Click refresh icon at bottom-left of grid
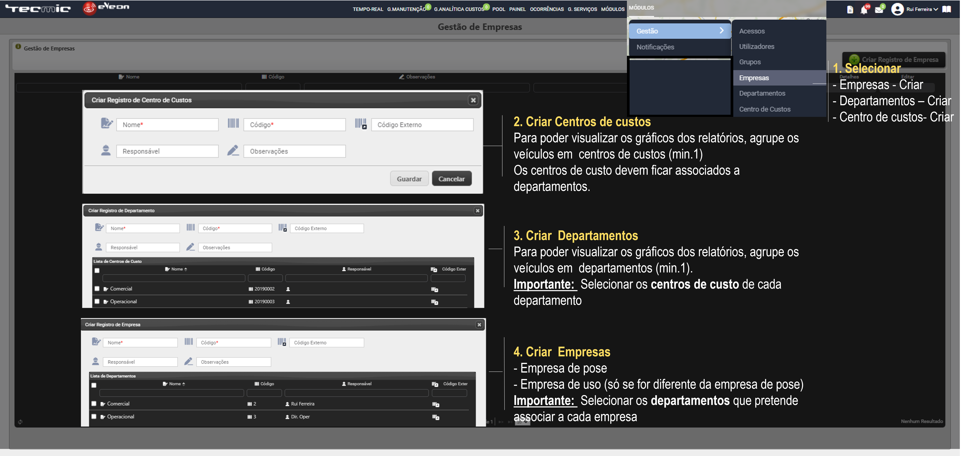The height and width of the screenshot is (456, 980). 20,422
